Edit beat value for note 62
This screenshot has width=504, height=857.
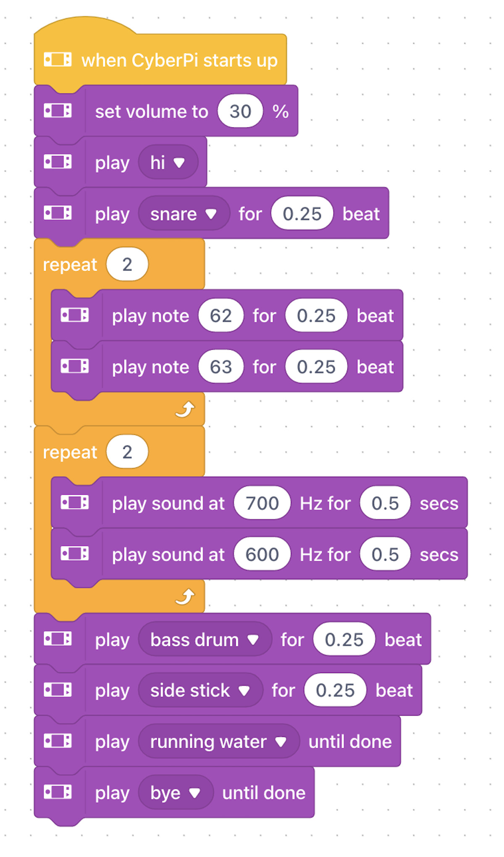(x=316, y=316)
